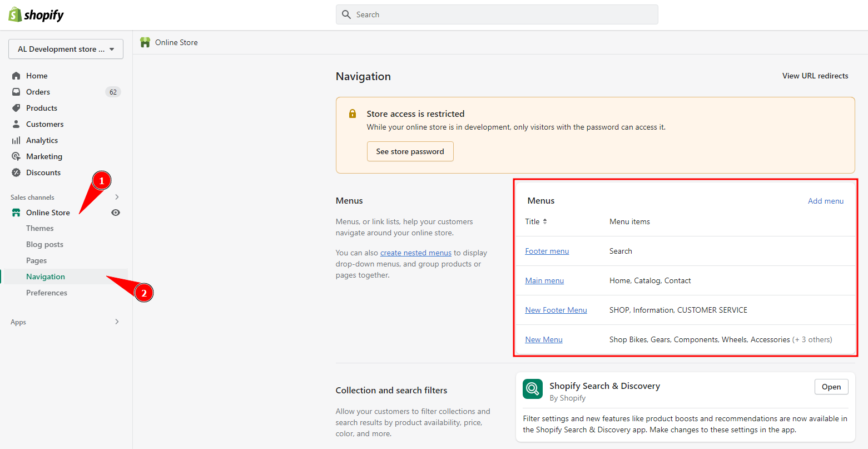
Task: Toggle the Title column sort order
Action: click(544, 221)
